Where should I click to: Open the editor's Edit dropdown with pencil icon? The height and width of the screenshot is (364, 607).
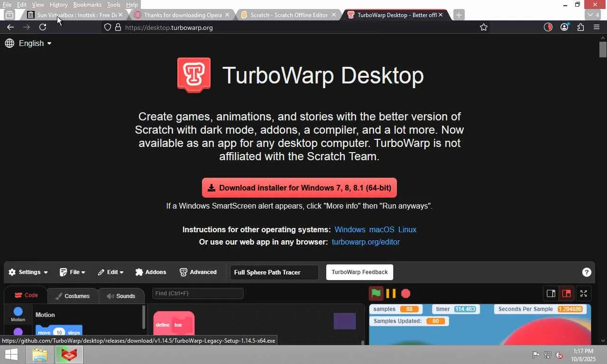coord(110,272)
